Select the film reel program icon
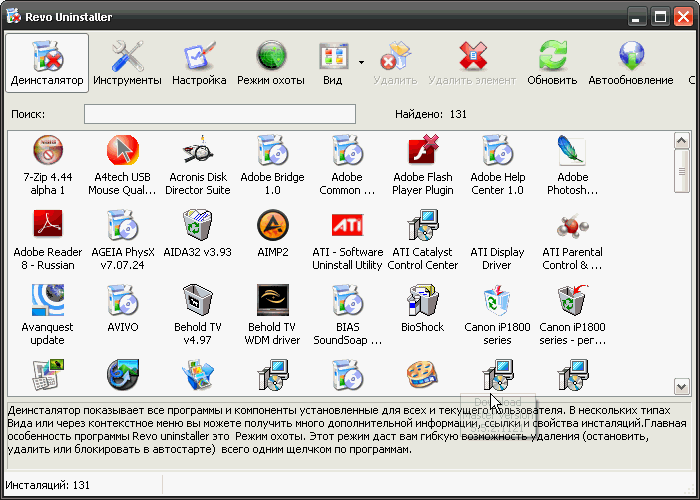This screenshot has height=500, width=700. pyautogui.click(x=422, y=374)
